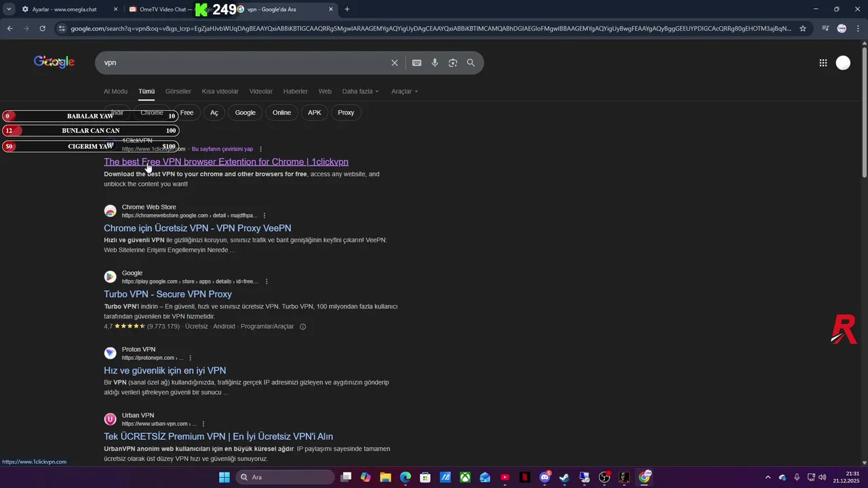Screen dimensions: 868x488
Task: Click the magnifier search button
Action: pyautogui.click(x=471, y=63)
